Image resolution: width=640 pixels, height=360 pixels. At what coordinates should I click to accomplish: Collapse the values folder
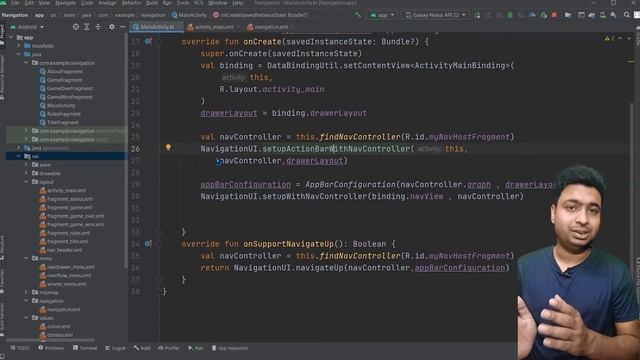click(x=27, y=318)
